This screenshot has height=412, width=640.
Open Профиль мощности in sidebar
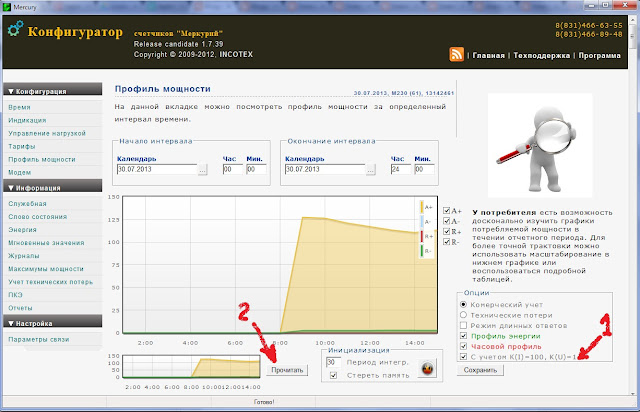42,160
